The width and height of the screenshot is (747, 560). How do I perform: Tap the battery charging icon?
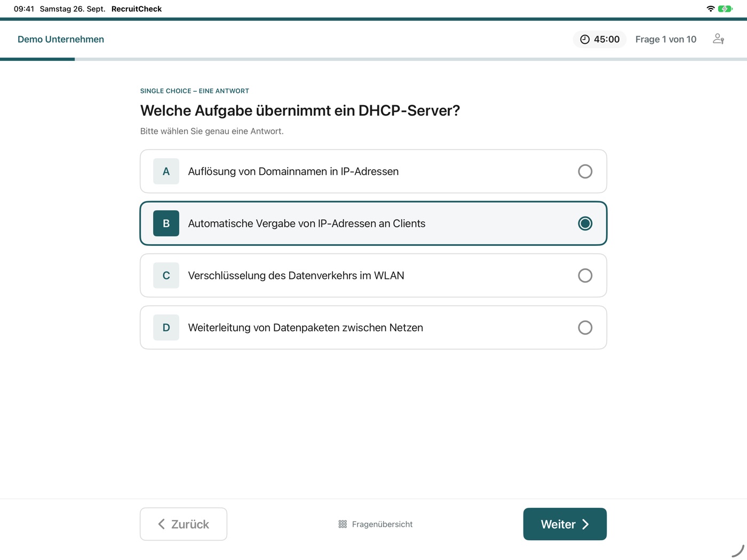[x=725, y=9]
